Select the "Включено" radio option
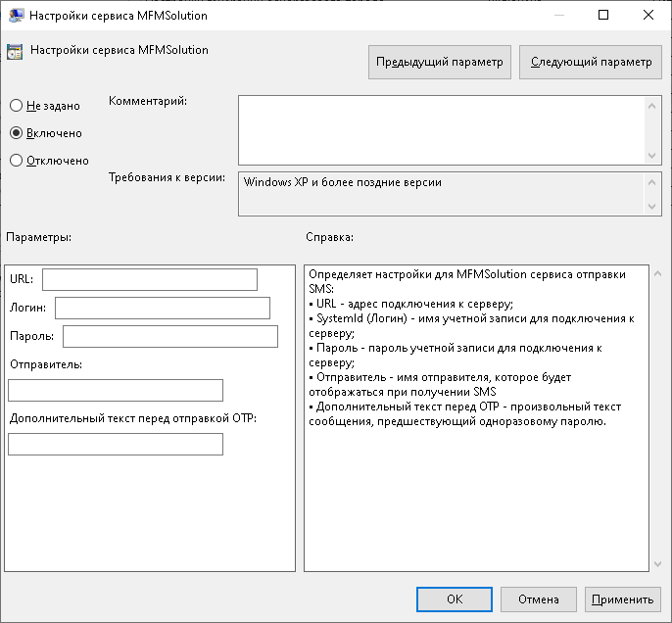This screenshot has width=672, height=623. click(x=16, y=133)
